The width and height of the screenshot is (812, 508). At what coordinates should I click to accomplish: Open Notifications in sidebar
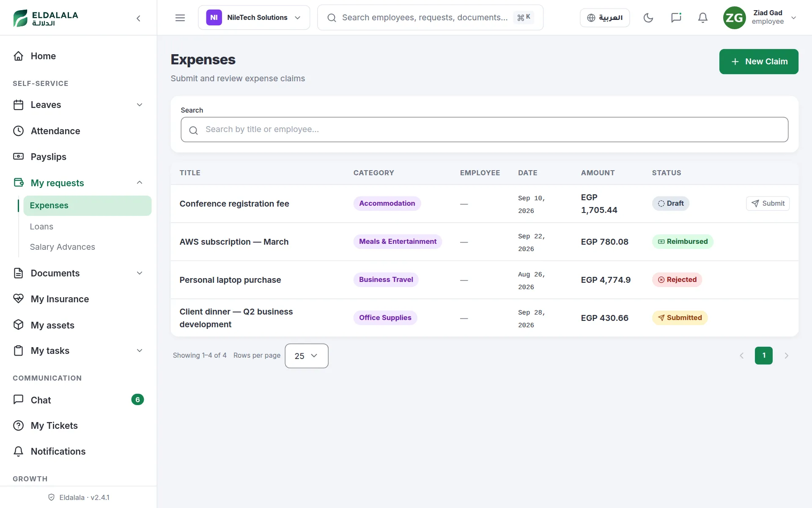78,452
